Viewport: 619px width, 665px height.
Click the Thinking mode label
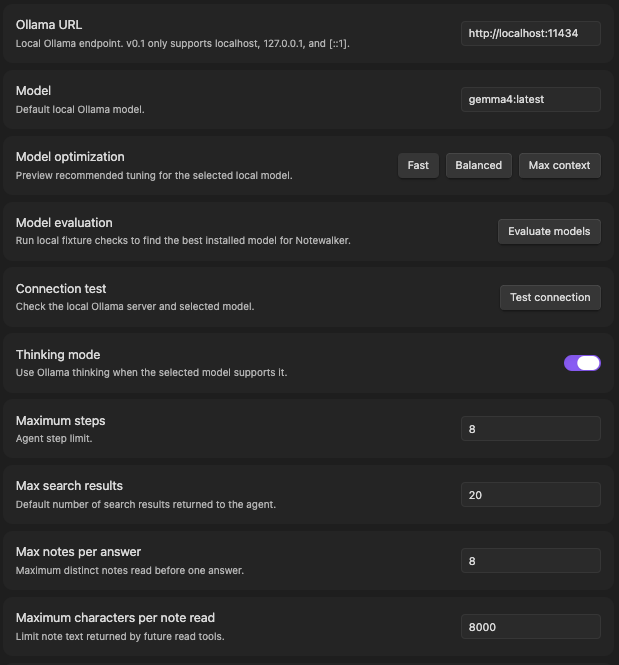(x=58, y=355)
